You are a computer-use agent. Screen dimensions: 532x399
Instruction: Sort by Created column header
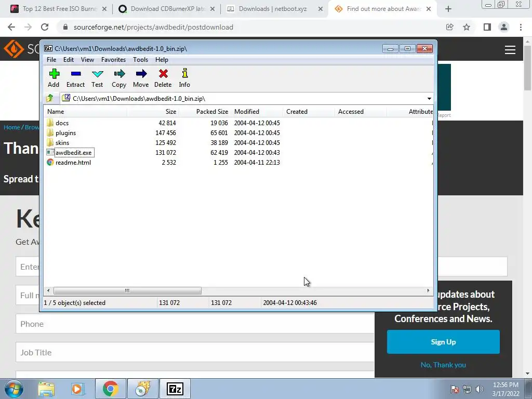tap(309, 112)
